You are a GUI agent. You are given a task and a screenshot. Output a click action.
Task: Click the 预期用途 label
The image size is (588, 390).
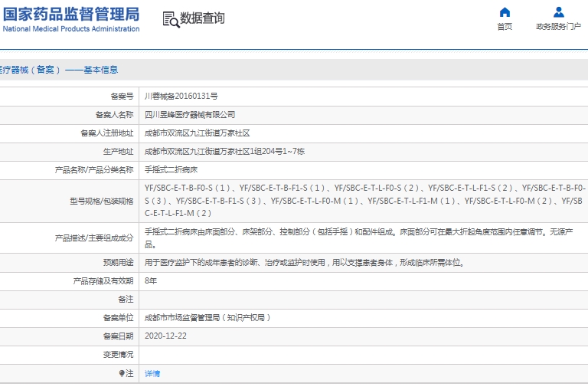118,262
